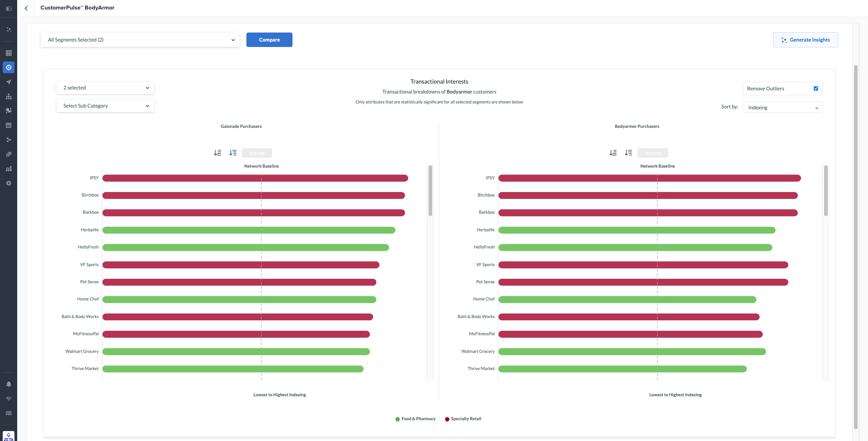Open the calendar icon in sidebar
Screen dimensions: 868x441
coord(9,125)
